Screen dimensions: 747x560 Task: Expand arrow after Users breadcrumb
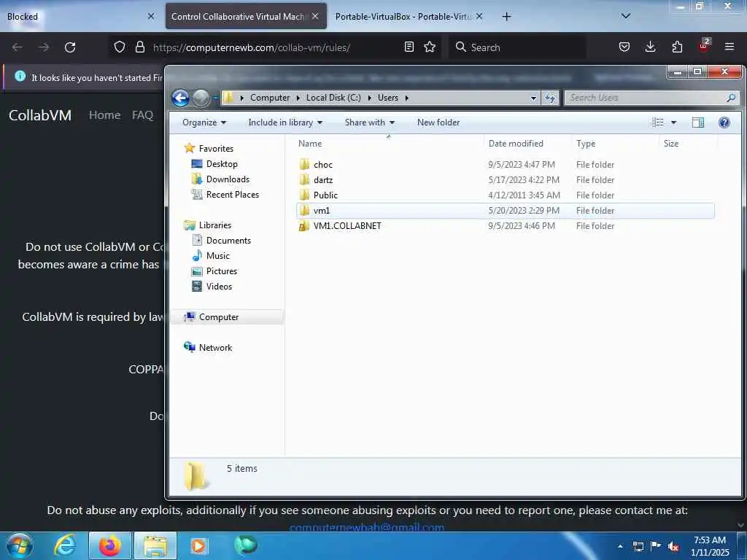pyautogui.click(x=407, y=98)
